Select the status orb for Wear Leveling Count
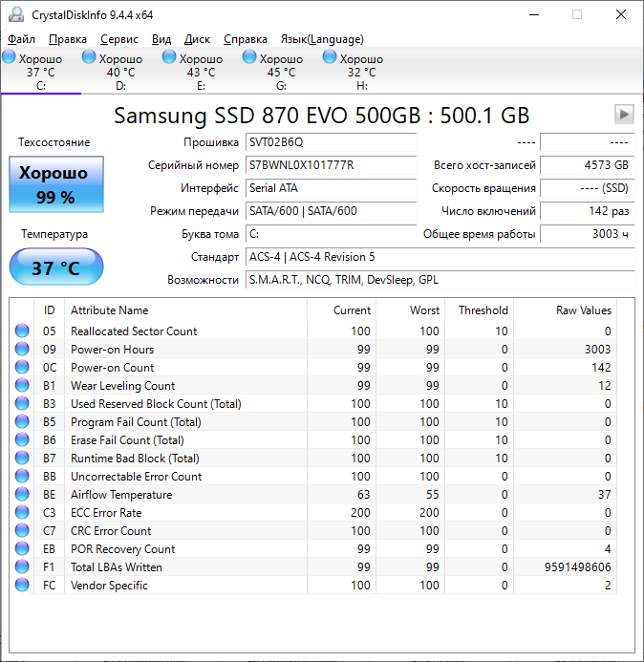The image size is (644, 662). 22,386
